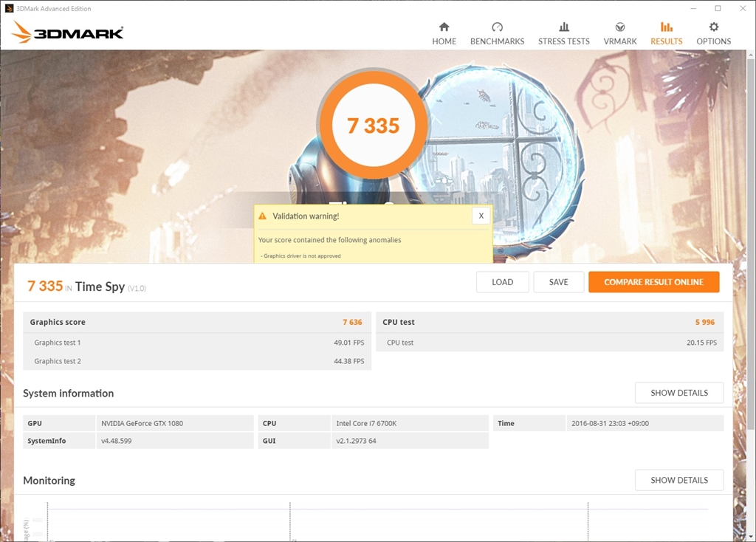The height and width of the screenshot is (542, 756).
Task: Click the 'Validation warning!' title text
Action: 306,216
